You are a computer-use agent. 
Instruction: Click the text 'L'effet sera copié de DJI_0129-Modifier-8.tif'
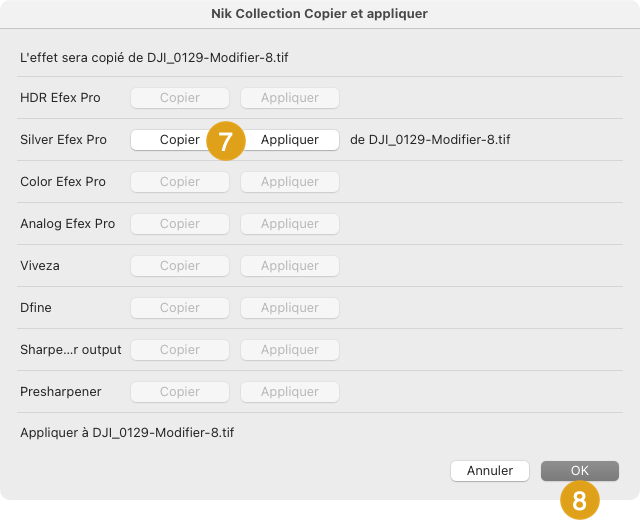pos(154,58)
